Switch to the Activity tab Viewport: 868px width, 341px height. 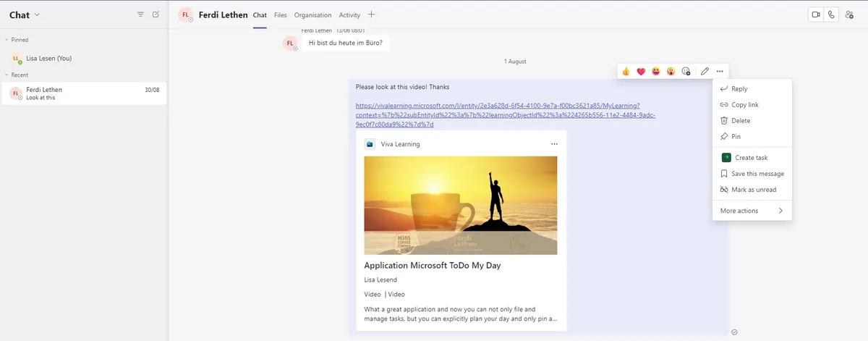[x=349, y=14]
